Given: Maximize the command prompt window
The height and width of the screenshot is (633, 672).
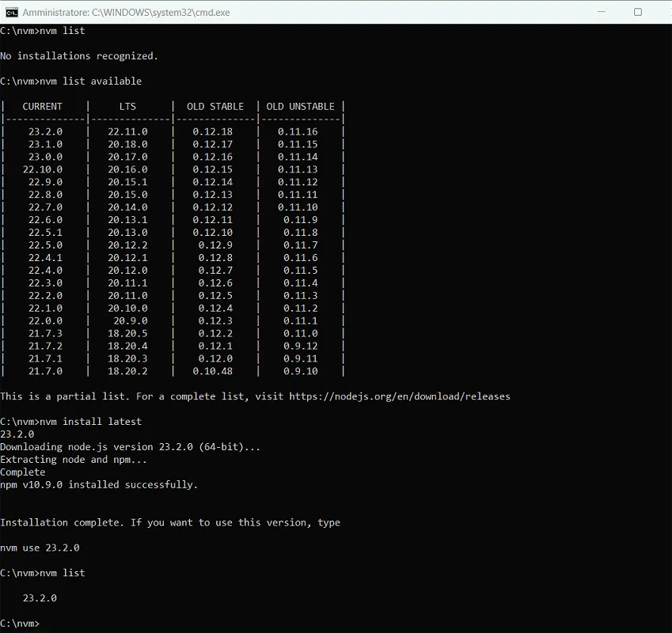Looking at the screenshot, I should click(x=637, y=12).
